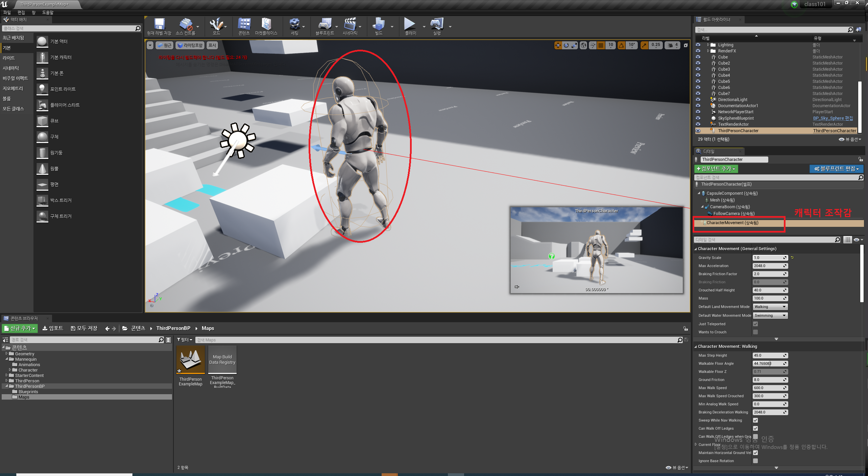This screenshot has width=868, height=476.
Task: Expand the Geometry folder in content tree
Action: click(x=6, y=354)
